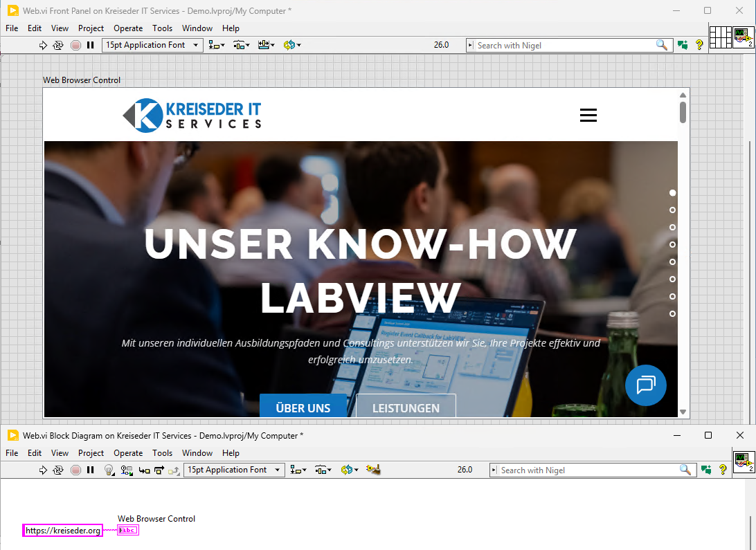
Task: Open Front Panel font dropdown
Action: [152, 45]
